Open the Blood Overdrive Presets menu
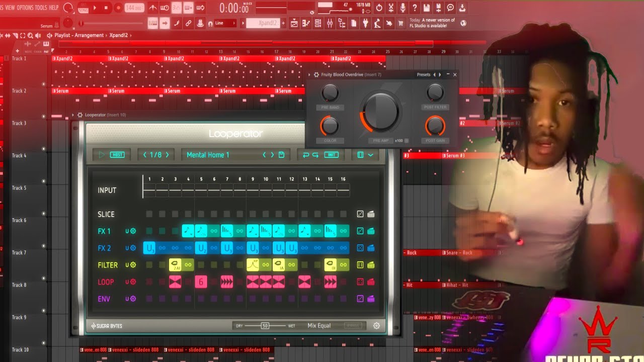 tap(424, 74)
